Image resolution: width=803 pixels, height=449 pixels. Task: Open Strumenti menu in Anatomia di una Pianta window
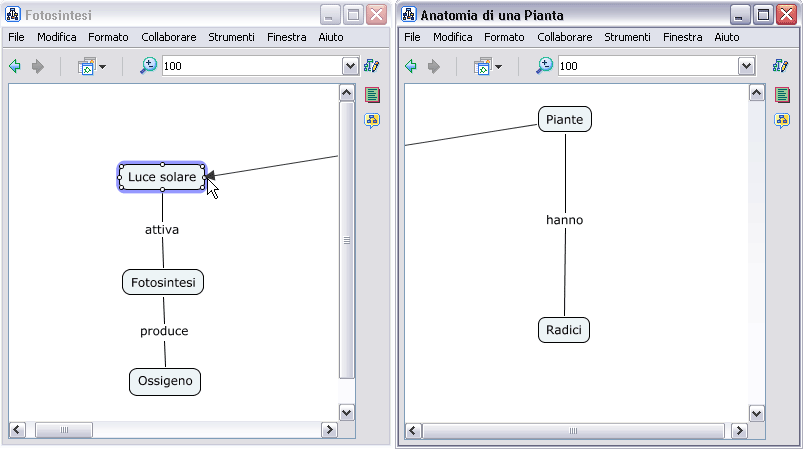tap(627, 37)
